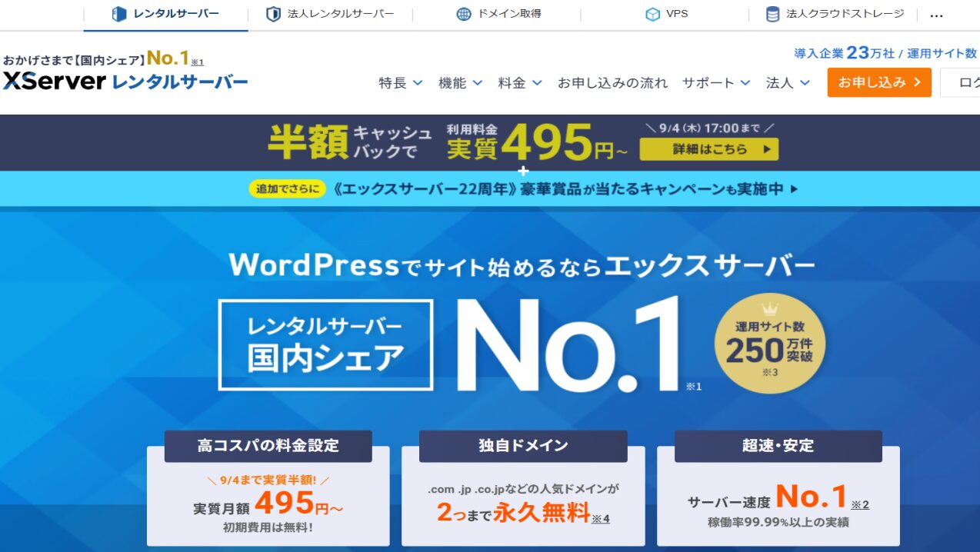Click the XServer レンタルサーバー logo

pos(125,81)
